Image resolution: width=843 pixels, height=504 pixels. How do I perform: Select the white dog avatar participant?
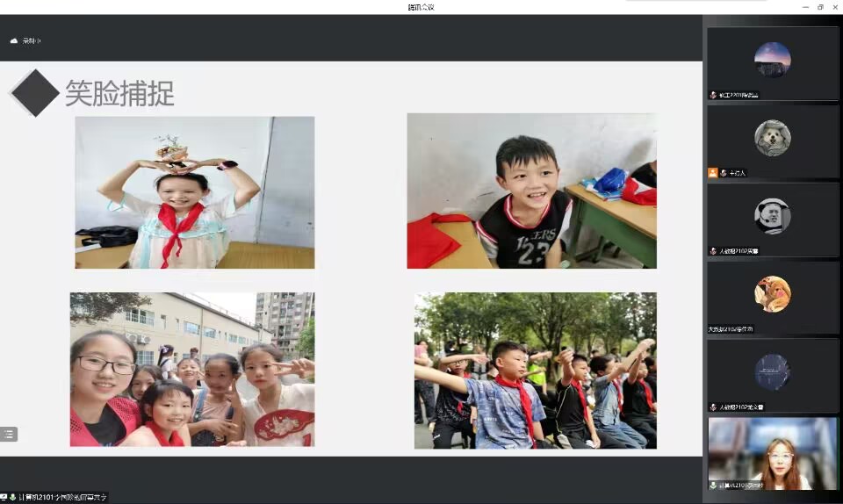point(772,138)
